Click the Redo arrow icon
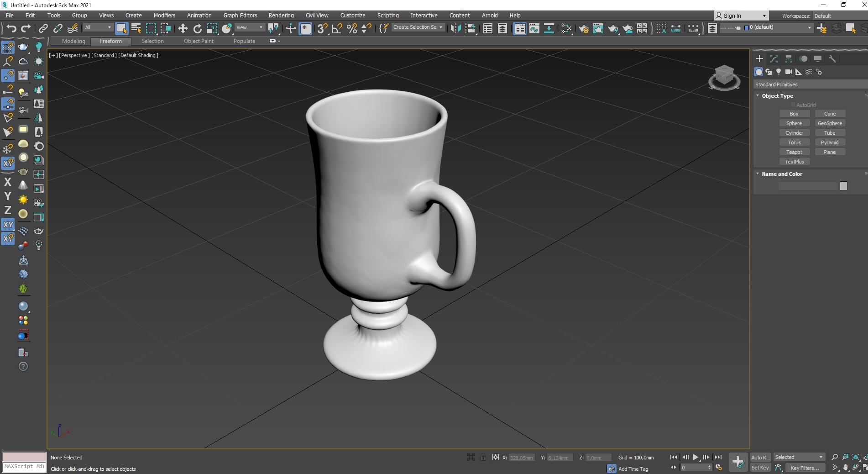Viewport: 868px width, 474px height. pyautogui.click(x=26, y=28)
